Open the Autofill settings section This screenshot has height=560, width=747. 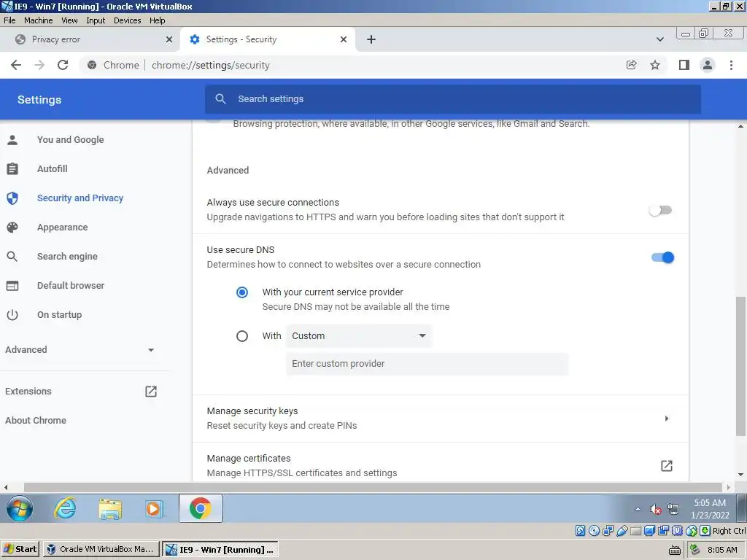pyautogui.click(x=53, y=168)
